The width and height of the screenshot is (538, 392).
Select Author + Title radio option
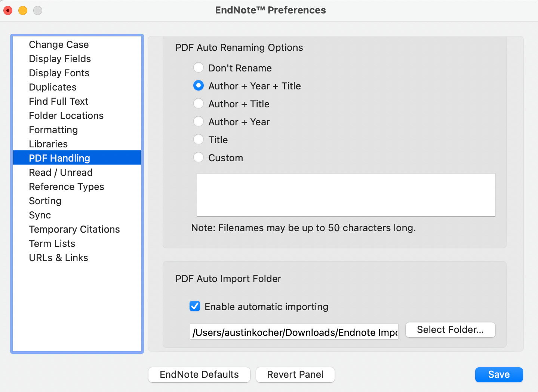coord(199,104)
